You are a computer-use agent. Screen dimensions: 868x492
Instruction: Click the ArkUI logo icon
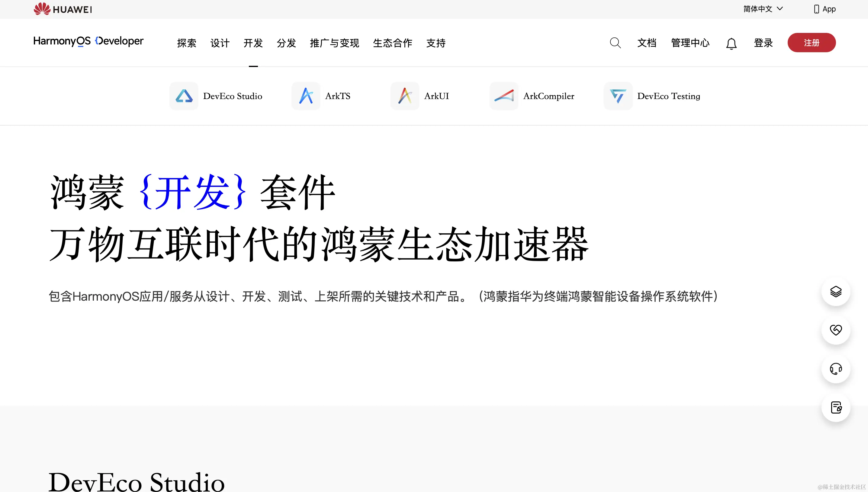coord(405,96)
